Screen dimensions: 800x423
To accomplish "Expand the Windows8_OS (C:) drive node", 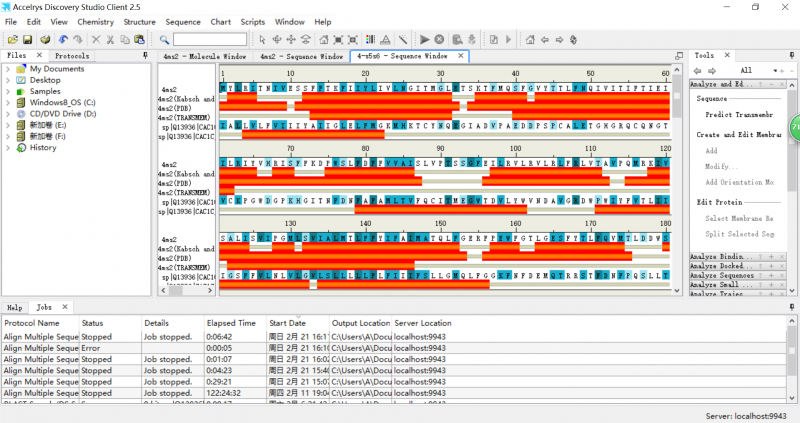I will pyautogui.click(x=8, y=103).
